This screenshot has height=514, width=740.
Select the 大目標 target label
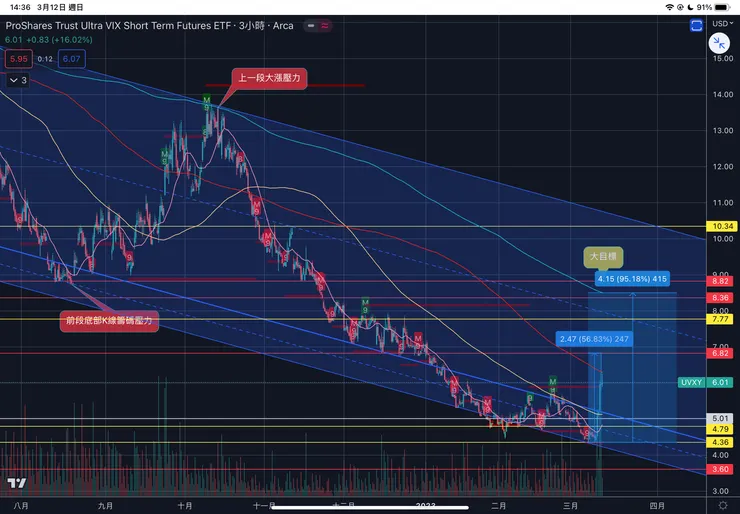pyautogui.click(x=603, y=256)
